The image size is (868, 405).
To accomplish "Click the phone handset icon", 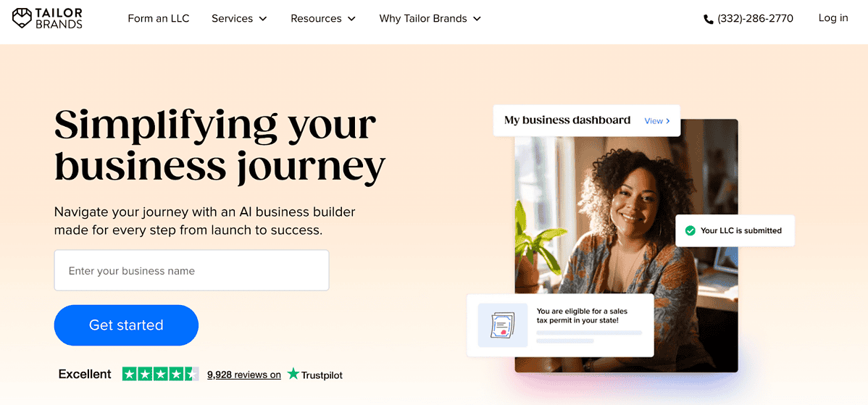I will pyautogui.click(x=708, y=19).
